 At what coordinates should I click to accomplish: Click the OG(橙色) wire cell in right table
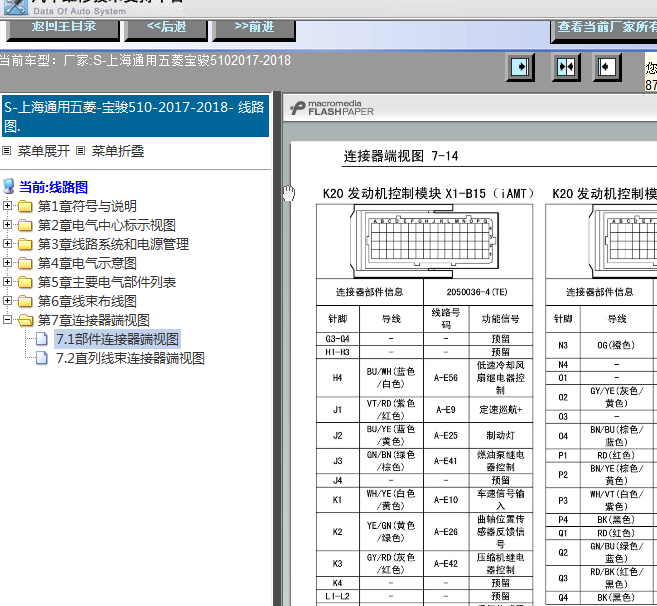(x=616, y=345)
